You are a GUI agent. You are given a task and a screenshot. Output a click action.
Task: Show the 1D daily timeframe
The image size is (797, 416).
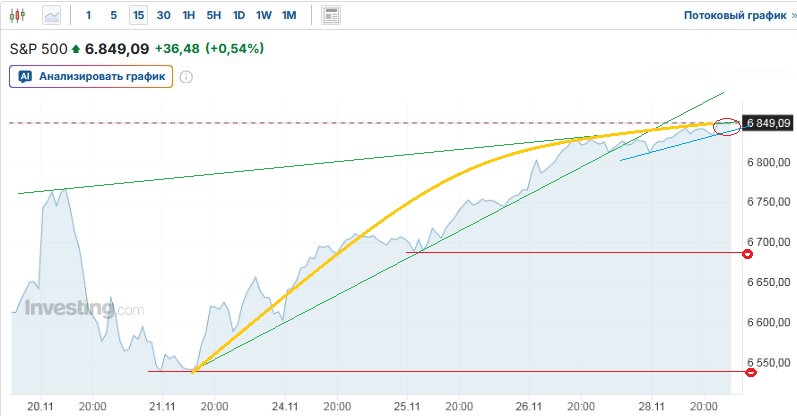(x=238, y=16)
